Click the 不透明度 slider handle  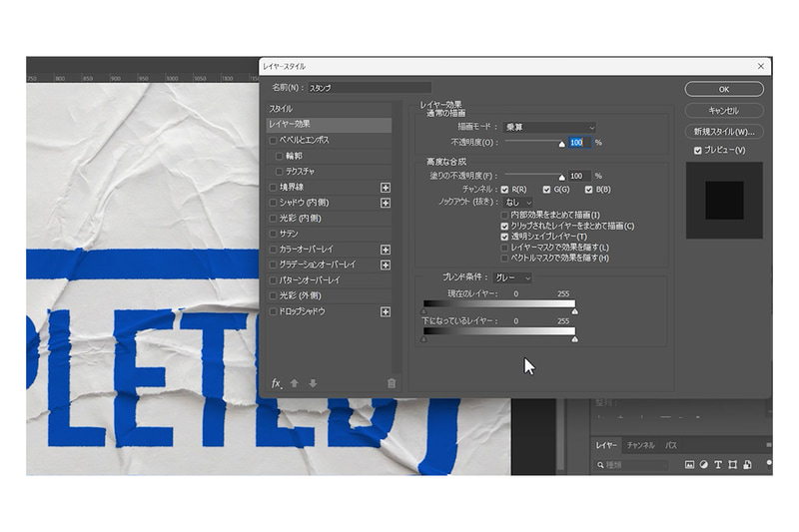(561, 145)
